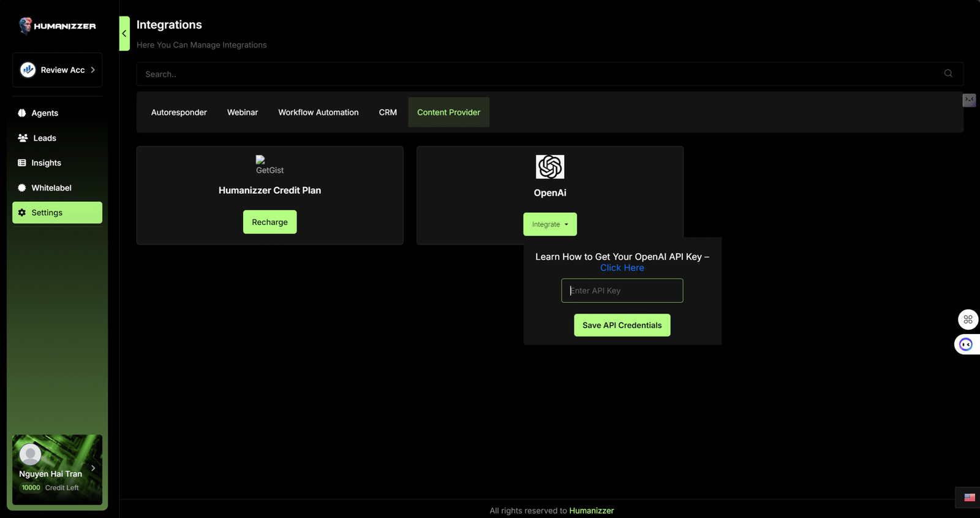The height and width of the screenshot is (518, 980).
Task: Select Content Provider tab
Action: point(449,112)
